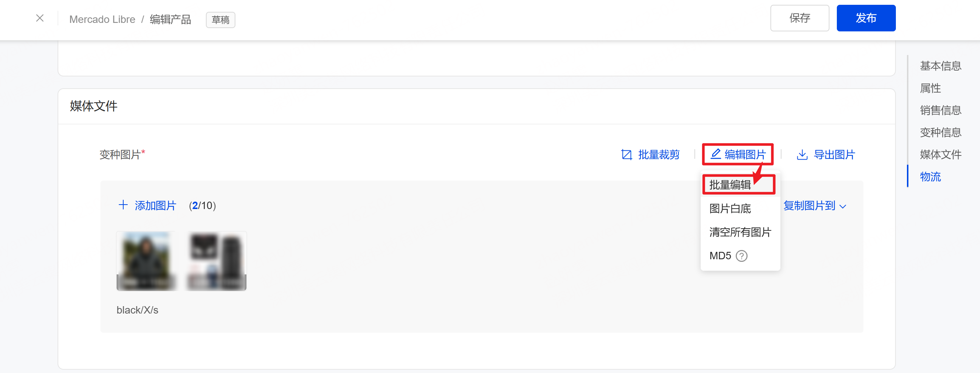Navigate to 物流 section in sidebar
The width and height of the screenshot is (980, 373).
tap(930, 177)
